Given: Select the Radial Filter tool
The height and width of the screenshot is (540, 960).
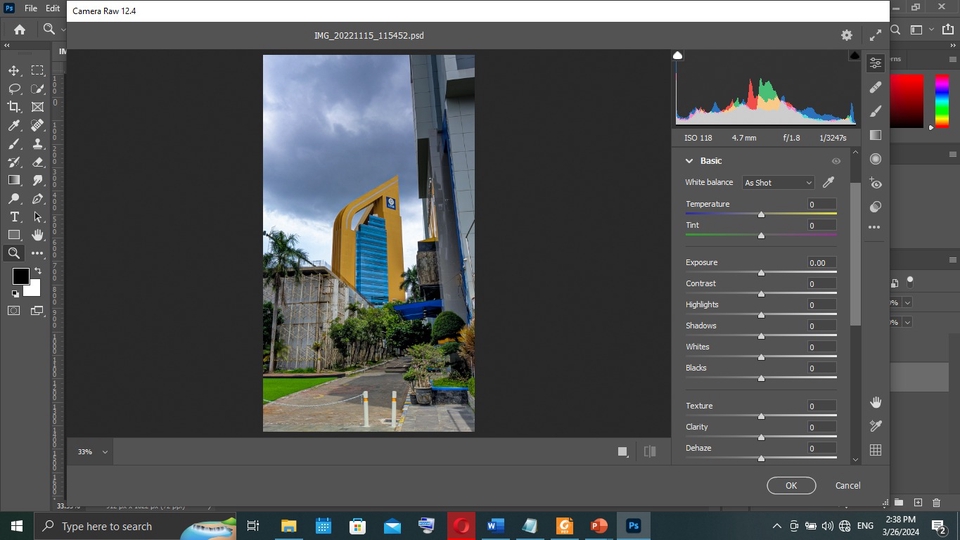Looking at the screenshot, I should click(x=876, y=159).
